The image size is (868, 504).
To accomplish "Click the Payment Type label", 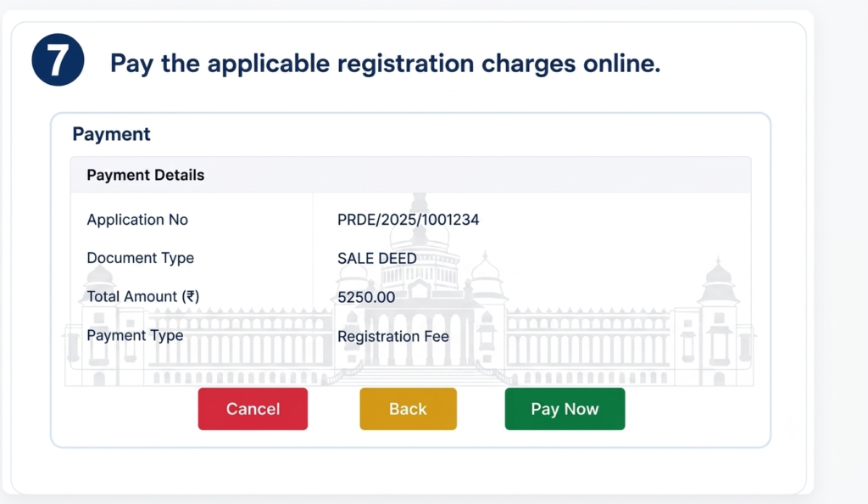I will pos(135,336).
